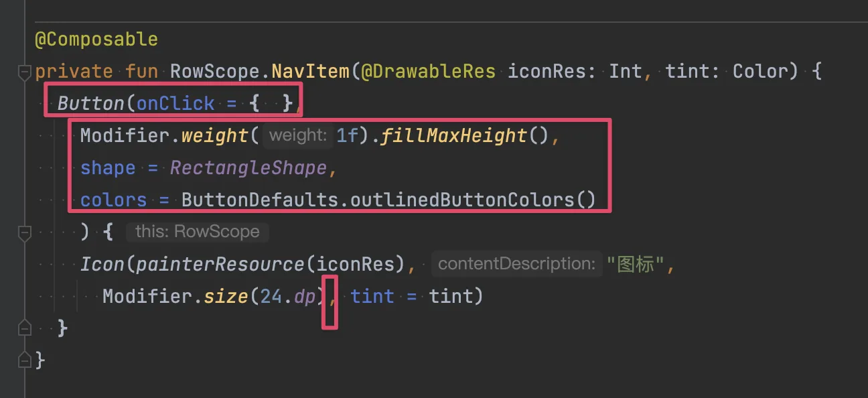Click RectangleShape value
868x398 pixels.
(x=248, y=168)
